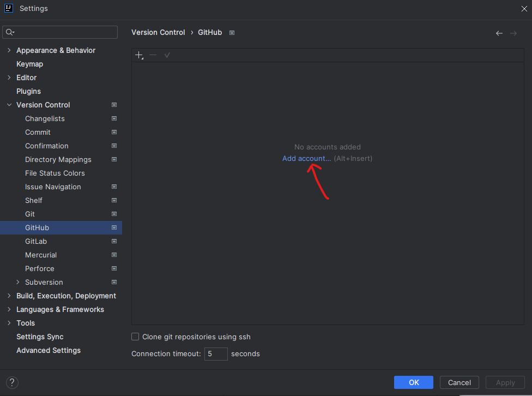Viewport: 532px width, 396px height.
Task: Click project icon next to Directory Mappings row
Action: pyautogui.click(x=114, y=159)
